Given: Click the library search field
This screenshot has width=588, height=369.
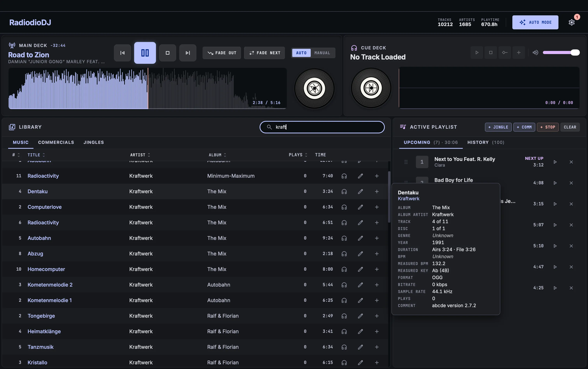Looking at the screenshot, I should click(x=322, y=127).
